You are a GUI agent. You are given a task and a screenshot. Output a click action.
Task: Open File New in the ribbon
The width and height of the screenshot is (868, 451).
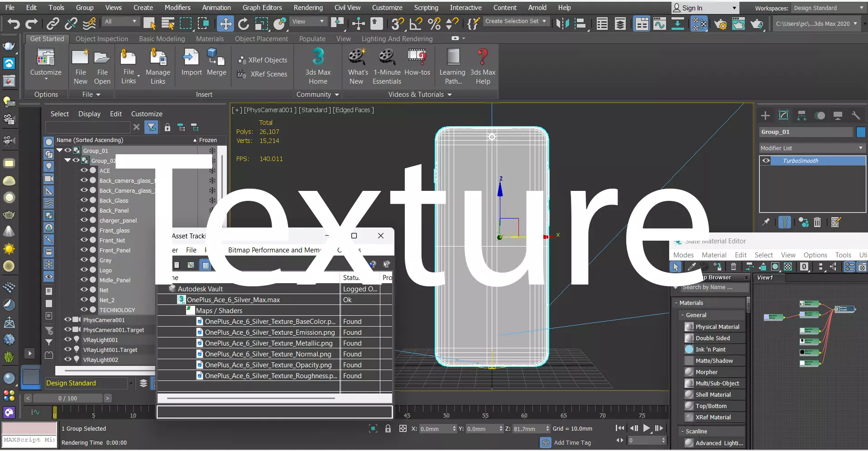coord(81,67)
